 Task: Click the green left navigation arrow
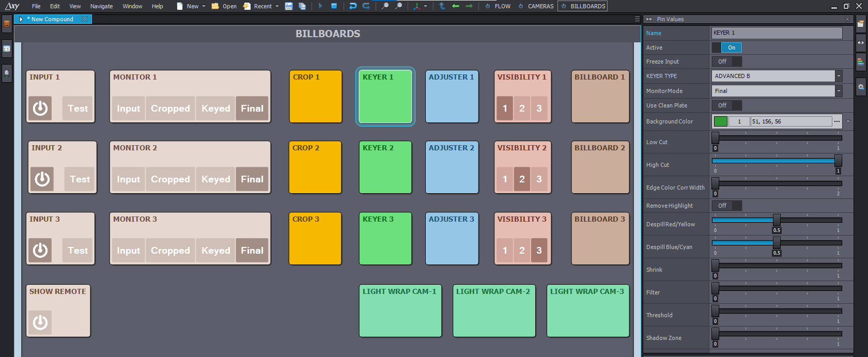point(456,6)
